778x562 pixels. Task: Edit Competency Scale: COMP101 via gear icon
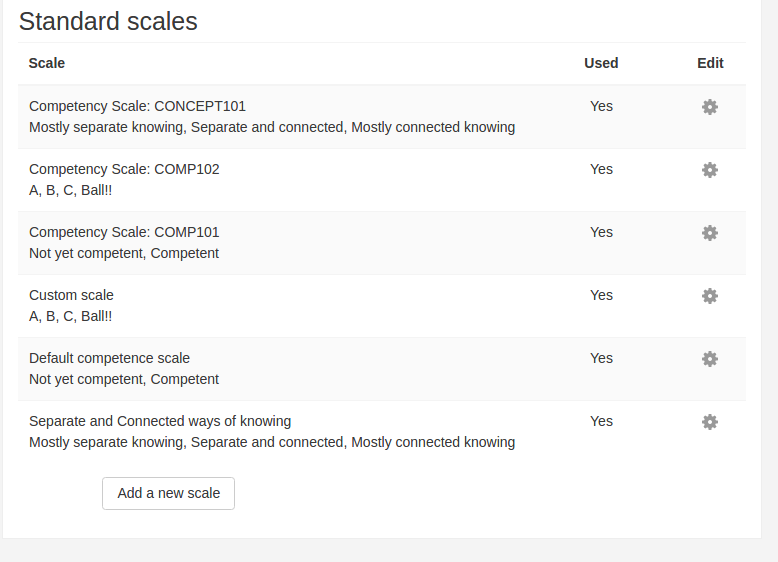click(x=710, y=233)
